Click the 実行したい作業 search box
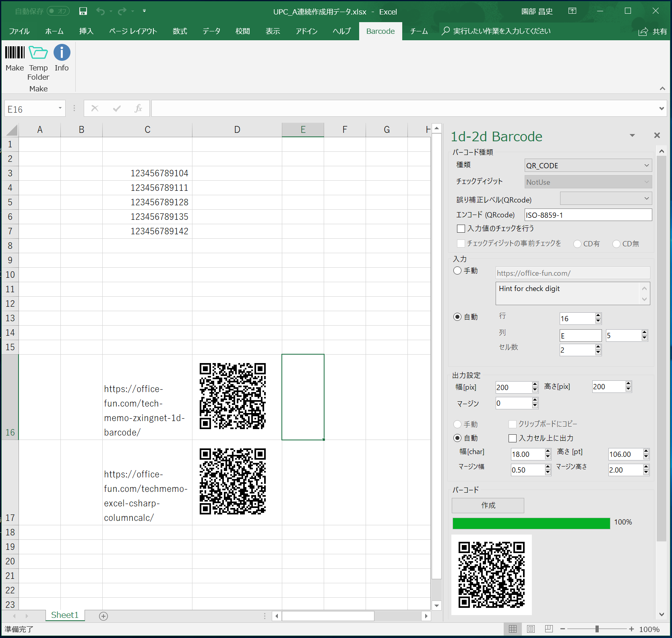Screen dimensions: 672x638 [x=496, y=31]
